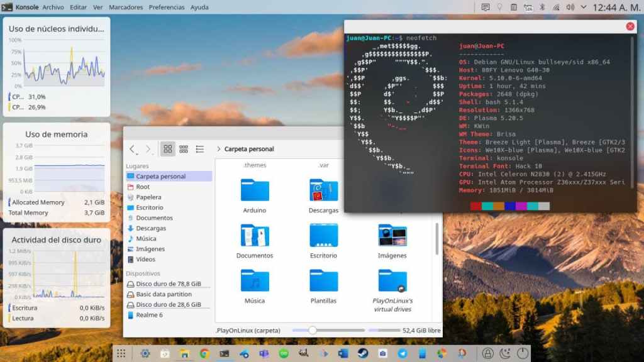644x362 pixels.
Task: Switch Dolphin to compact view mode
Action: point(184,149)
